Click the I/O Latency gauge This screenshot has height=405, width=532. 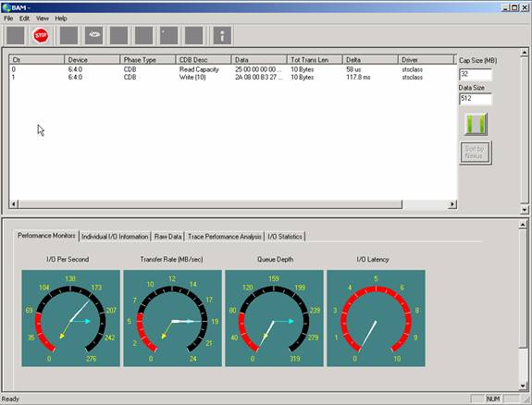coord(376,318)
